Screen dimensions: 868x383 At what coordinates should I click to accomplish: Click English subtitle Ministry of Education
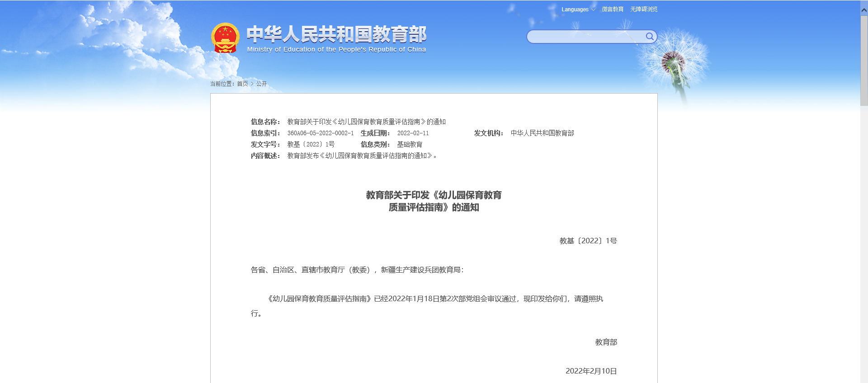coord(336,50)
